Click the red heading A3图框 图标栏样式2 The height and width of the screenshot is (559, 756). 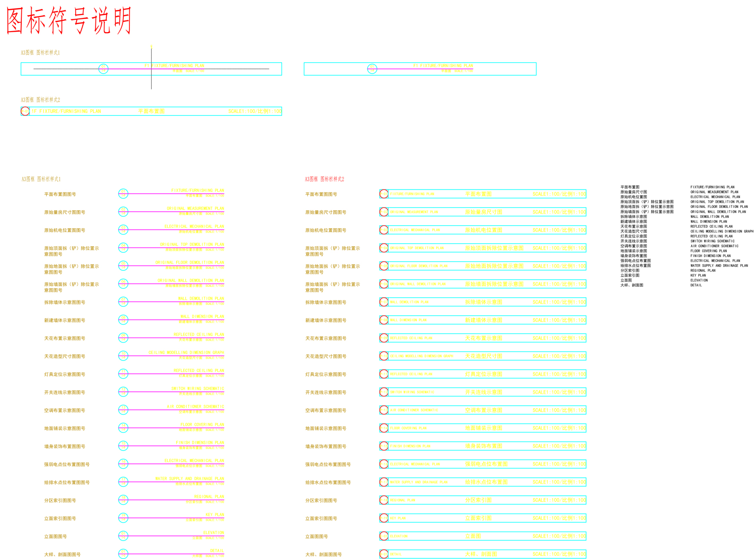pyautogui.click(x=325, y=179)
